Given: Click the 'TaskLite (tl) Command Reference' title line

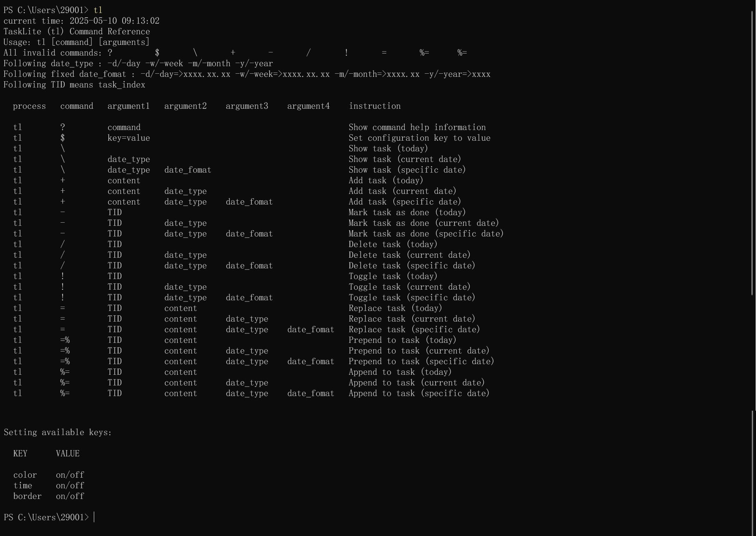Looking at the screenshot, I should [x=77, y=32].
